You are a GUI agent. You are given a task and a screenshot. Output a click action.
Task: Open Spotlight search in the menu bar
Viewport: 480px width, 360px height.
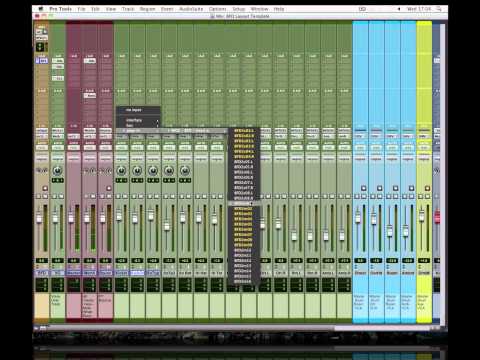[439, 9]
